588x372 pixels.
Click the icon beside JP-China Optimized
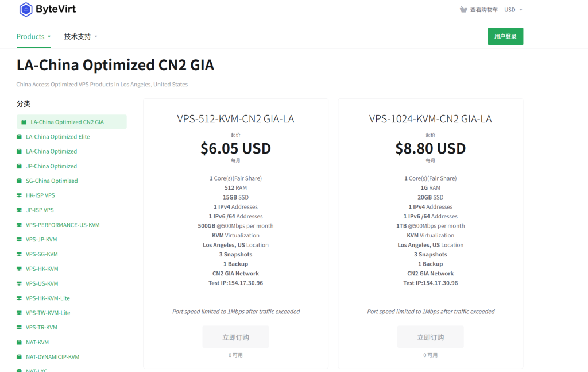tap(20, 166)
